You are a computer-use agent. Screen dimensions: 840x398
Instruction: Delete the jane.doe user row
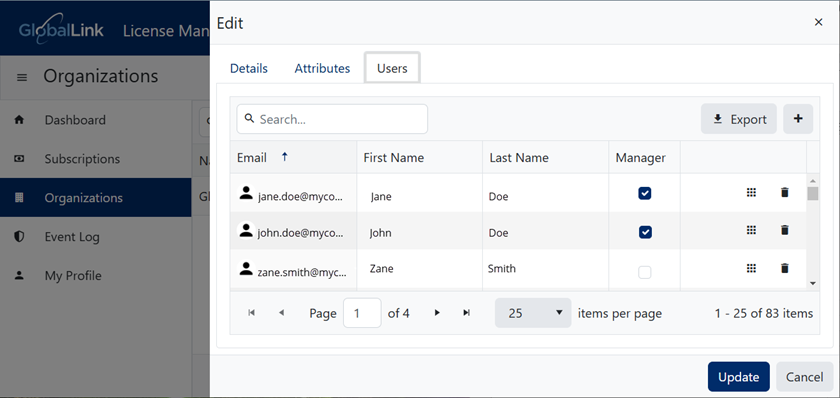[x=785, y=192]
